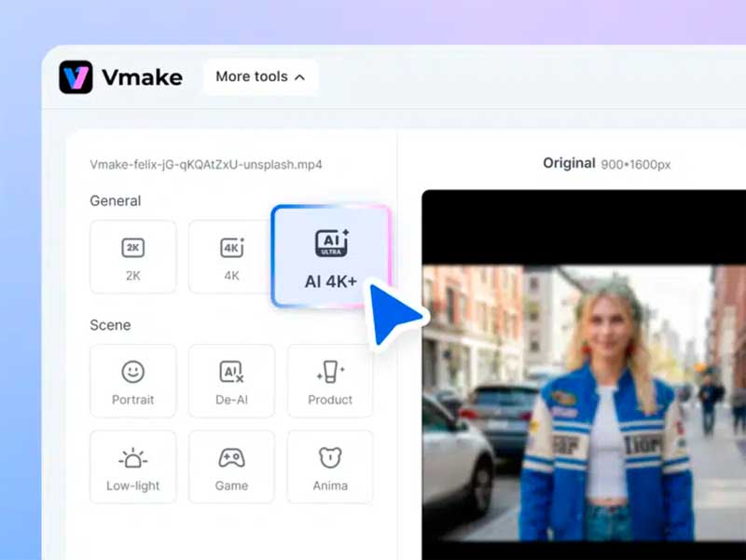Click the Original preview label
The image size is (746, 560).
pyautogui.click(x=569, y=163)
